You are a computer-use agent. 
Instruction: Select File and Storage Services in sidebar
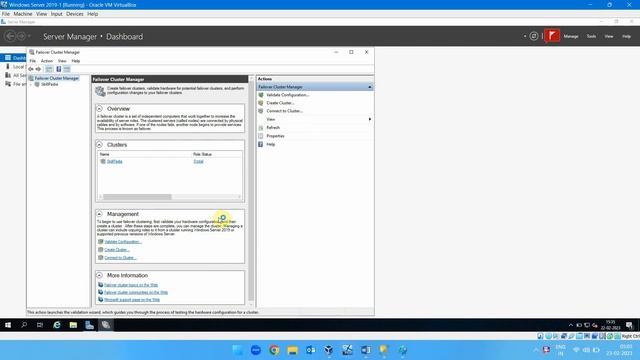click(x=15, y=84)
